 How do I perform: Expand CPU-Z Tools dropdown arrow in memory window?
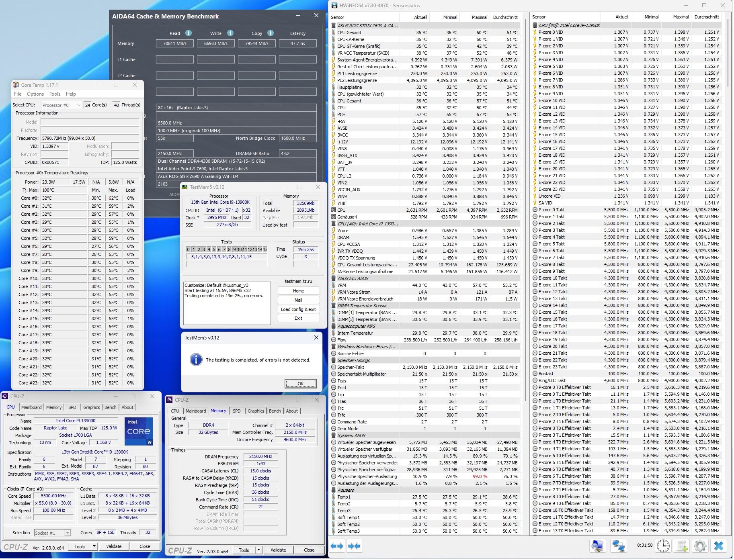(258, 550)
